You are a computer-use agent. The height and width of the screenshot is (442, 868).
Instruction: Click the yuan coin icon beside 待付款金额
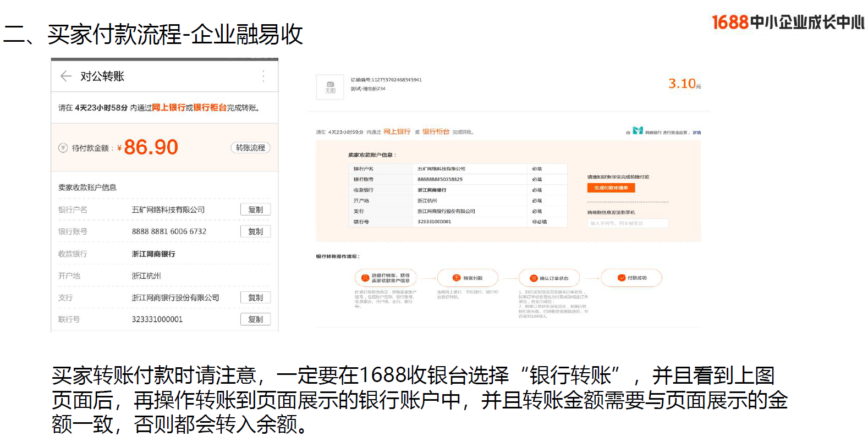click(x=63, y=148)
